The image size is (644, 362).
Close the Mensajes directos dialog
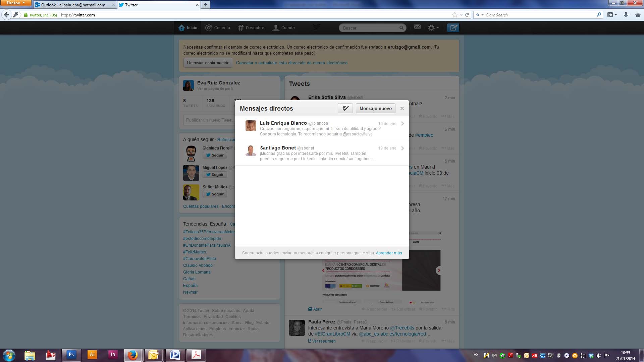coord(402,108)
